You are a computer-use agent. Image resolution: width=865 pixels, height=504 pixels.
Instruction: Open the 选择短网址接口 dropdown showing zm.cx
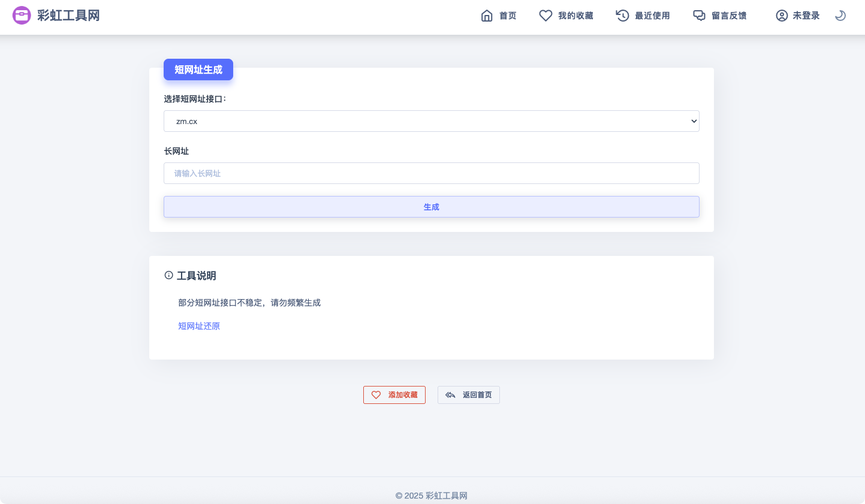[420, 121]
